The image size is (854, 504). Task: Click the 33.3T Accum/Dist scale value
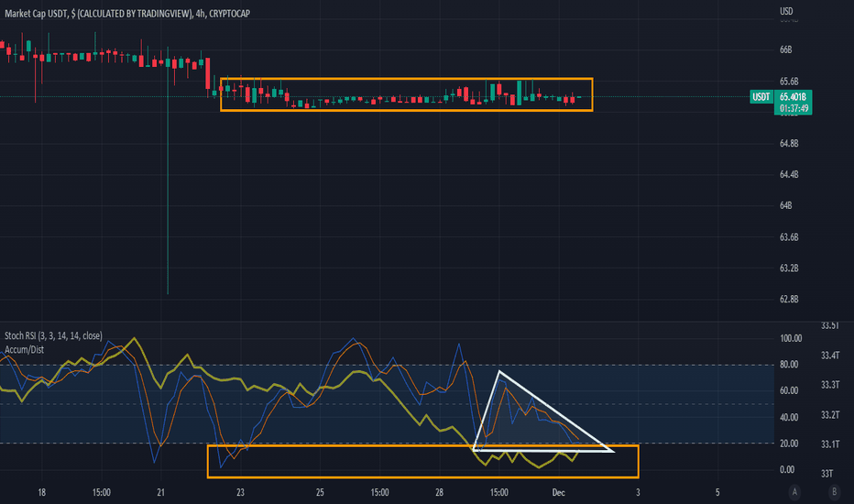[x=830, y=385]
